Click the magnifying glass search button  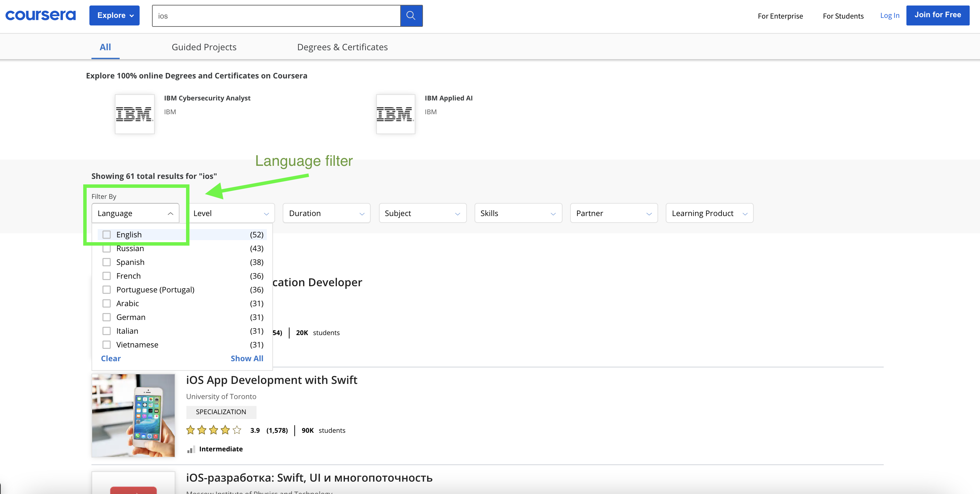[411, 15]
